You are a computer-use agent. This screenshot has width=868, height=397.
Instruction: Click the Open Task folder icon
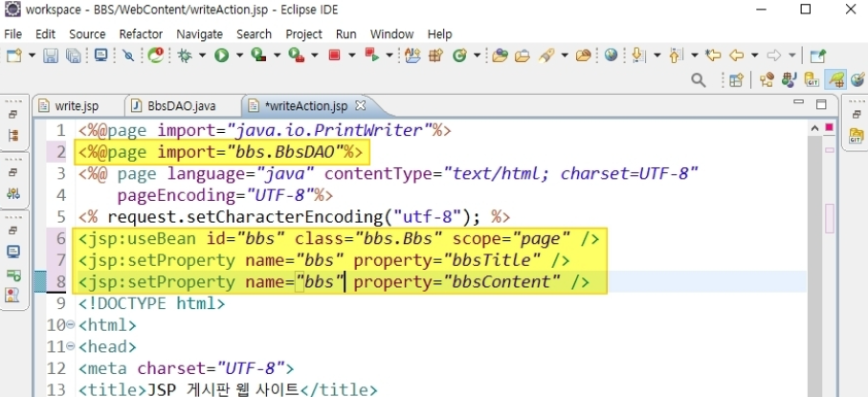coord(522,55)
